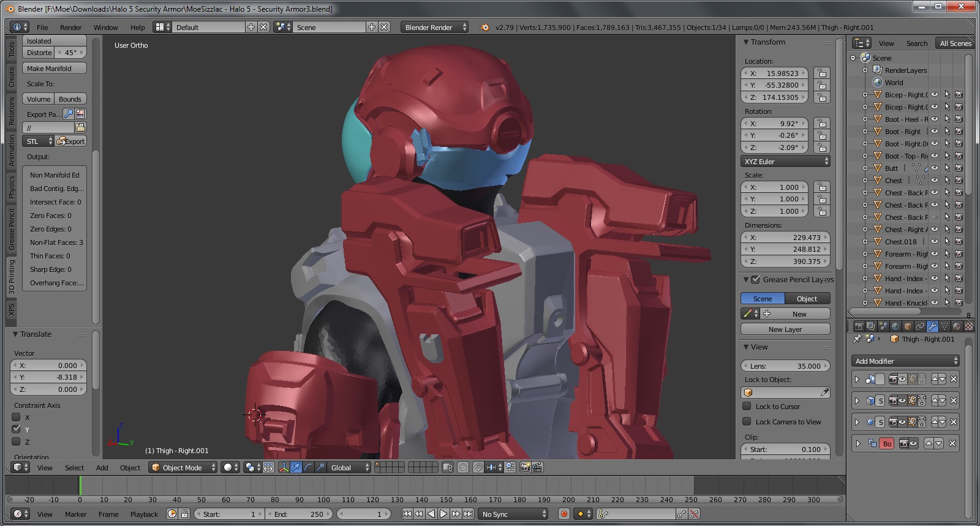The height and width of the screenshot is (526, 980).
Task: Open the Object properties tab (orange cube)
Action: pyautogui.click(x=908, y=326)
